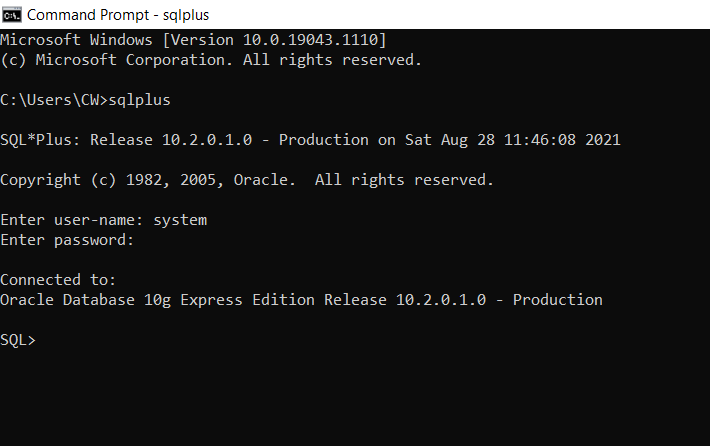Click the "Connected to:" line
The image size is (710, 446).
58,280
